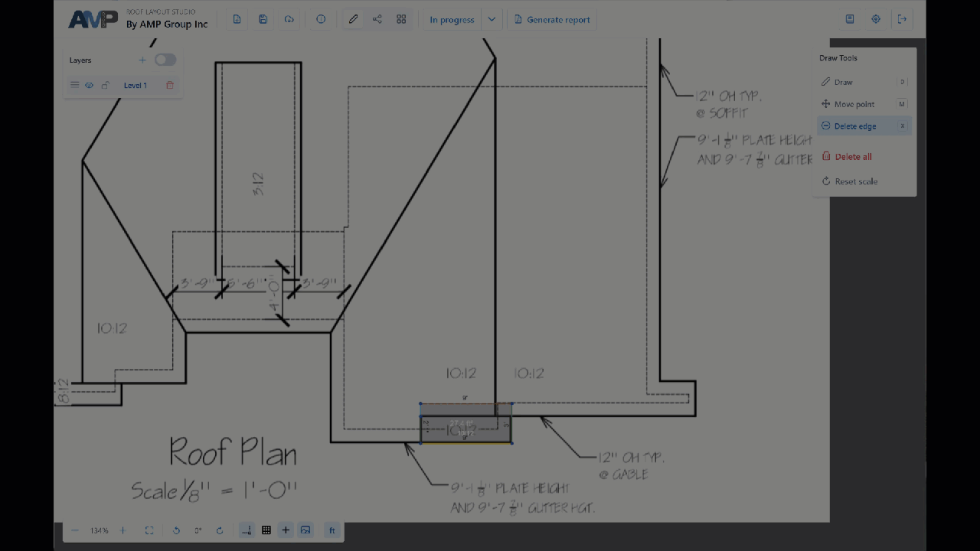
Task: Select the Level 1 layer name
Action: [x=135, y=85]
